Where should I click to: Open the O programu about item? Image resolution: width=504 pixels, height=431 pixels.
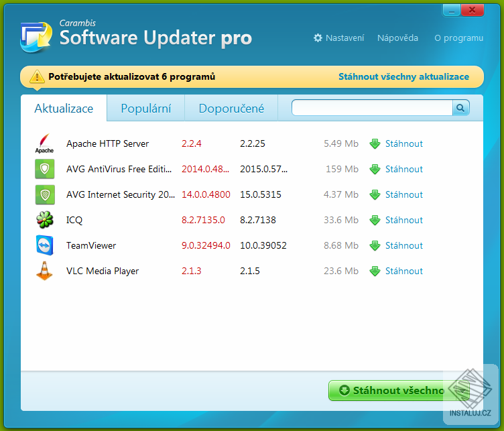(458, 38)
